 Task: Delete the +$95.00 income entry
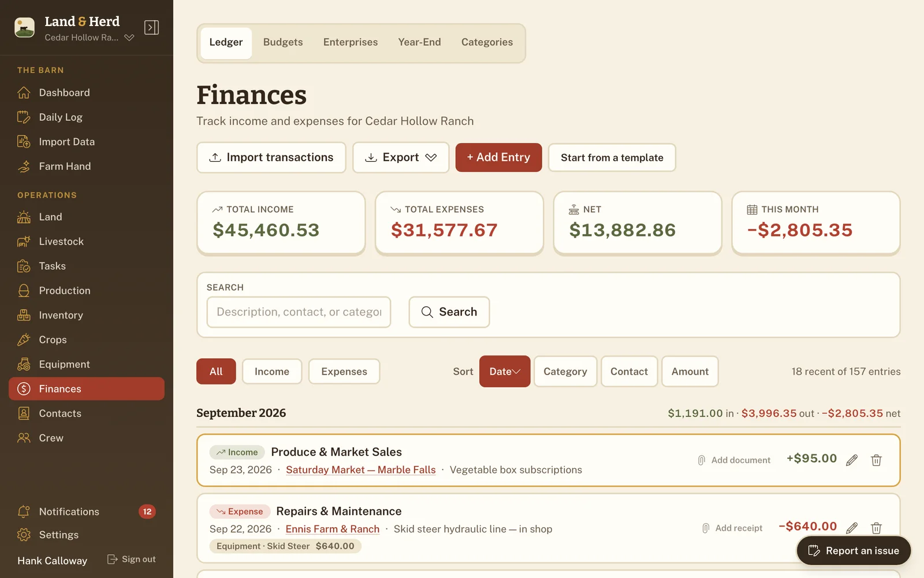[876, 460]
